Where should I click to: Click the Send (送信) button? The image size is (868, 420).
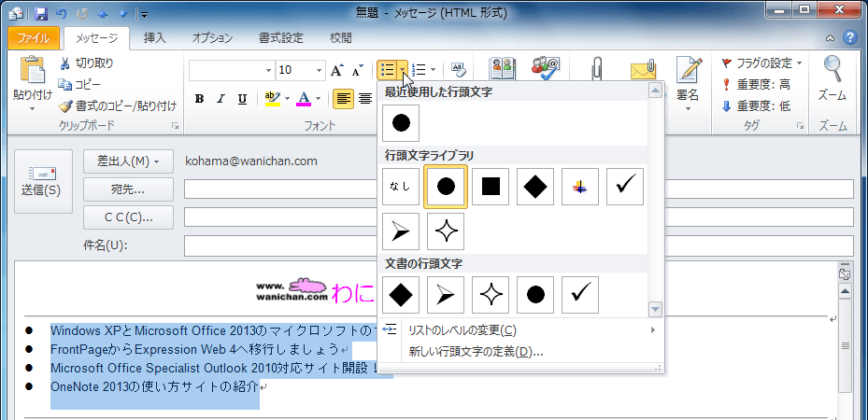tap(43, 181)
